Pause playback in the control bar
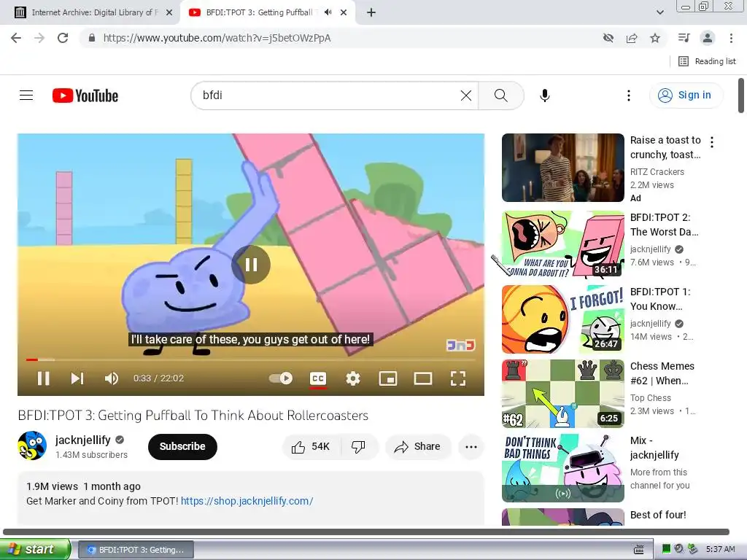This screenshot has width=747, height=560. [43, 378]
